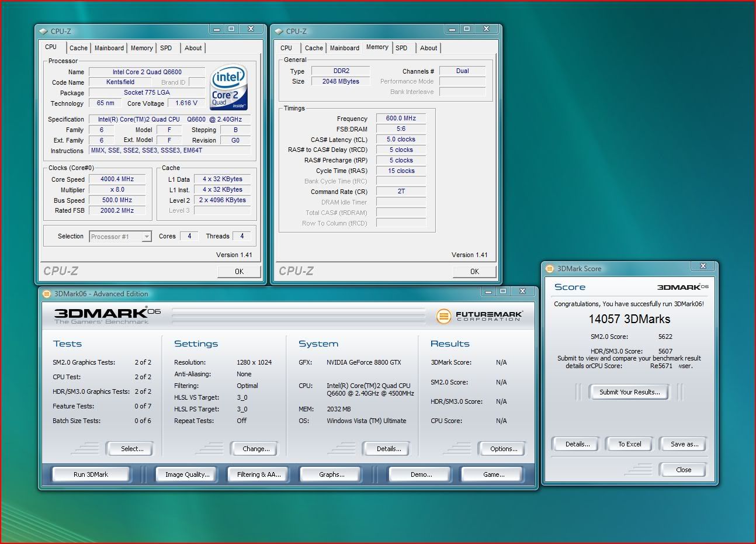Open About tab in right CPU-Z window

[x=428, y=48]
